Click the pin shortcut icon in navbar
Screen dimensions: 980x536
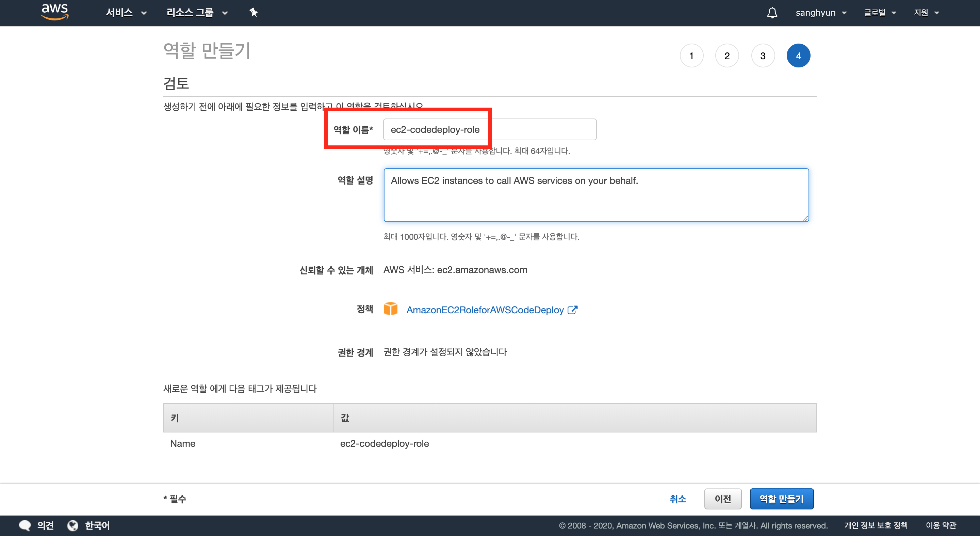point(254,13)
